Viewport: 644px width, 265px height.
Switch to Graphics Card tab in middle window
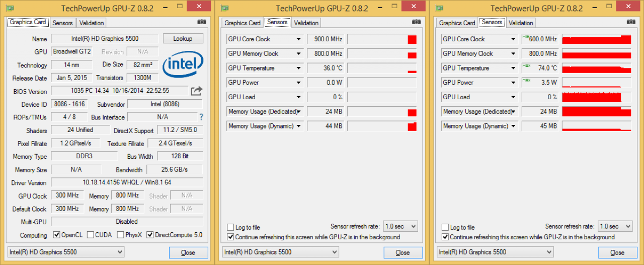click(243, 23)
